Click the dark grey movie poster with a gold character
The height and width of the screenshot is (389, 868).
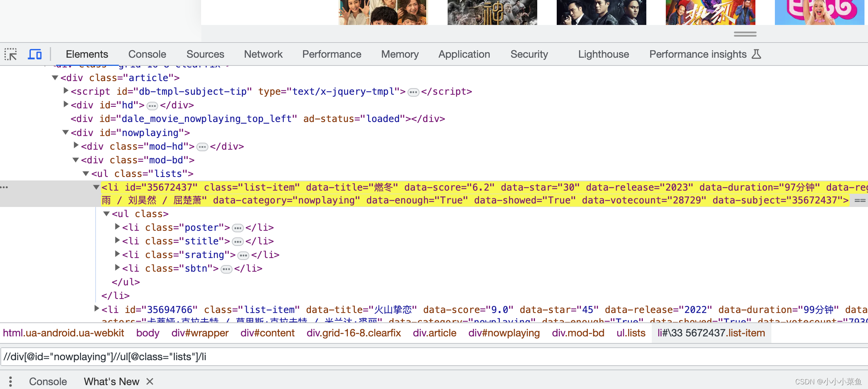click(x=492, y=12)
